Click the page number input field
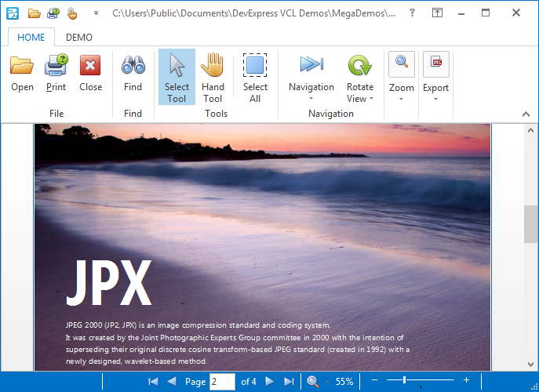539x392 pixels. click(222, 382)
